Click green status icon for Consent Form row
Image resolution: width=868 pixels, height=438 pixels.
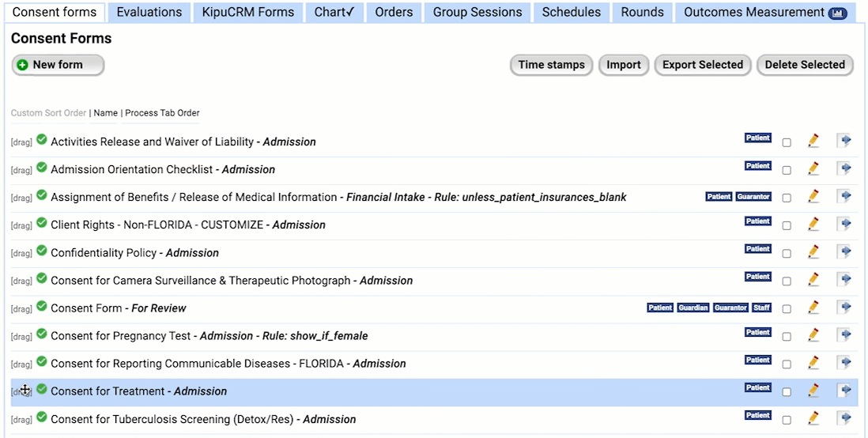(42, 307)
